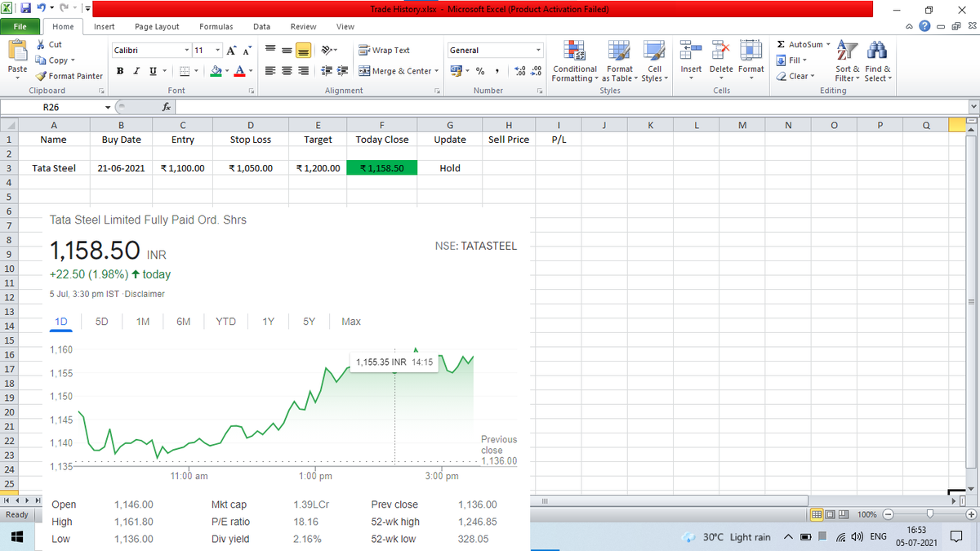Open the Merge & Center dropdown arrow
Viewport: 980px width, 551px height.
pos(436,71)
